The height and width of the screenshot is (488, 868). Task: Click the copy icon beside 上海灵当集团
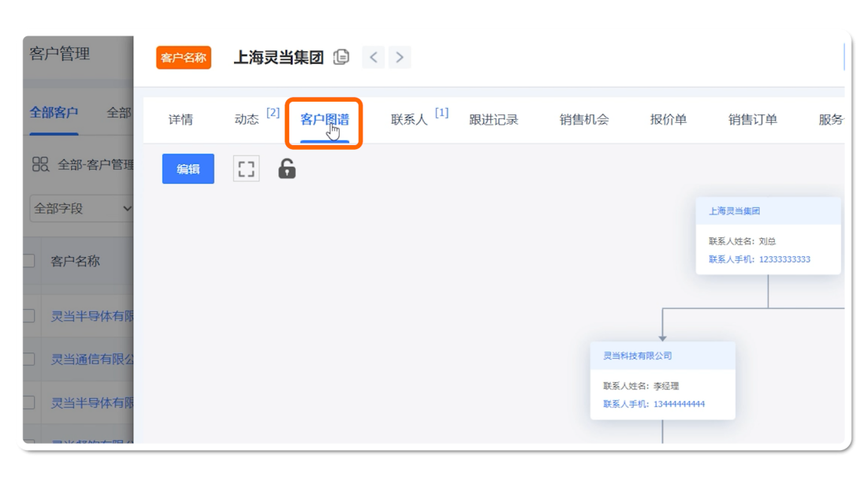pyautogui.click(x=341, y=57)
